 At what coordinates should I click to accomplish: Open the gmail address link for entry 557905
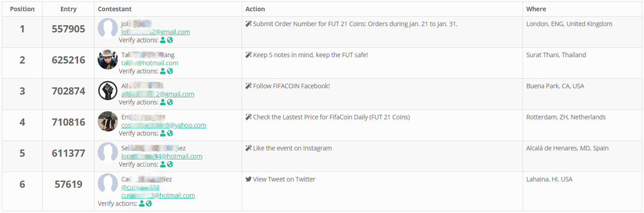tap(155, 32)
